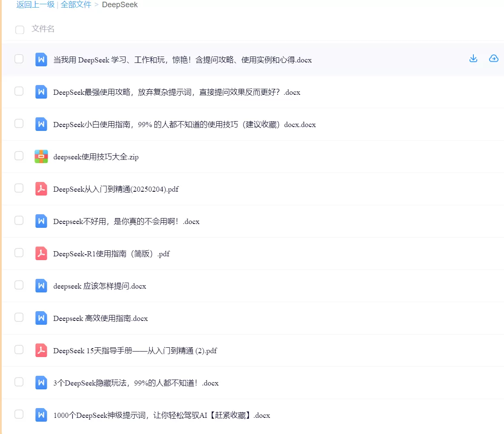
Task: Click PDF icon of DeepSeek-R1使用指南
Action: click(41, 254)
